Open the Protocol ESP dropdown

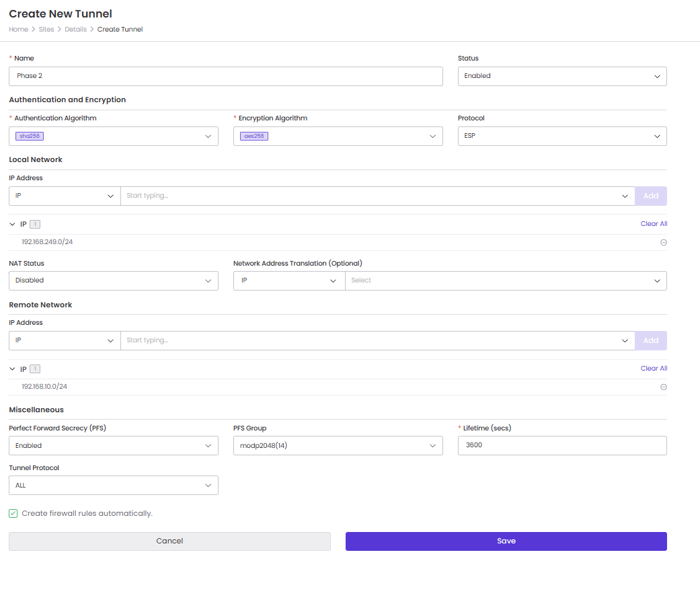562,136
